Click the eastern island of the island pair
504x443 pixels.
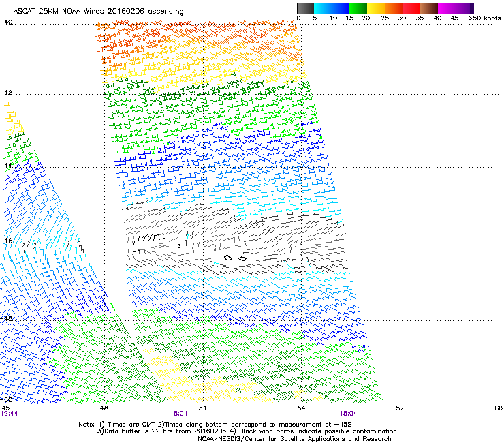(x=242, y=258)
